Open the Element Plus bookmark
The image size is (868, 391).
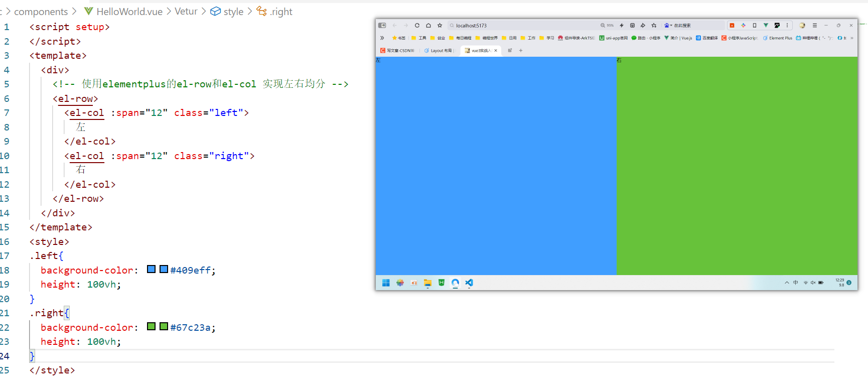coord(777,38)
